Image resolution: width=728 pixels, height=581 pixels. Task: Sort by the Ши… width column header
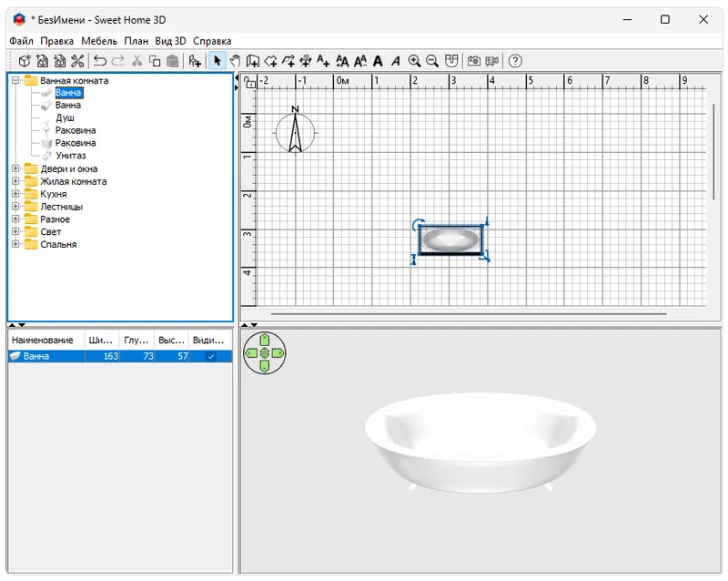[102, 341]
